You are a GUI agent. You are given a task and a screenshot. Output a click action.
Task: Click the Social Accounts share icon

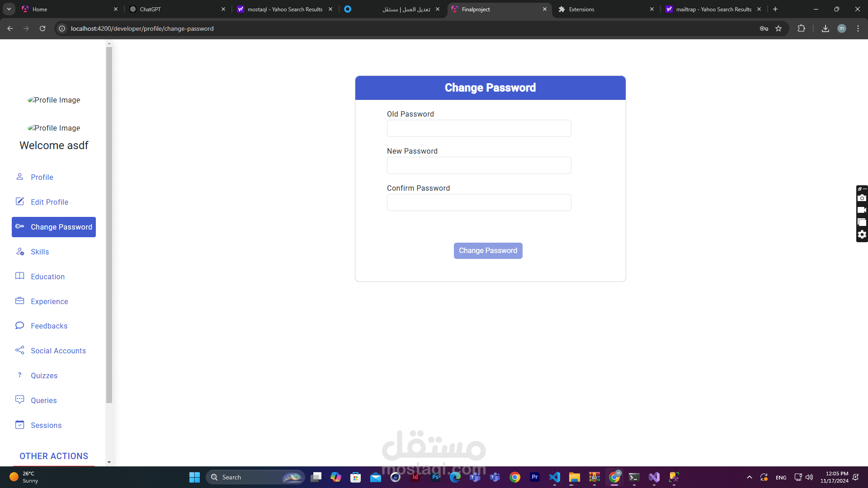click(x=19, y=350)
